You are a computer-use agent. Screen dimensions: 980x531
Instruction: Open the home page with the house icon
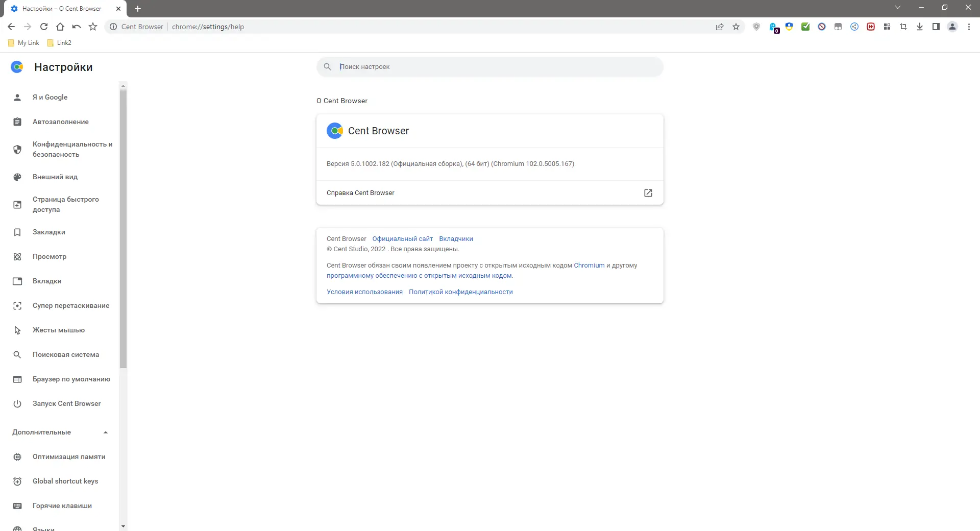(x=60, y=27)
